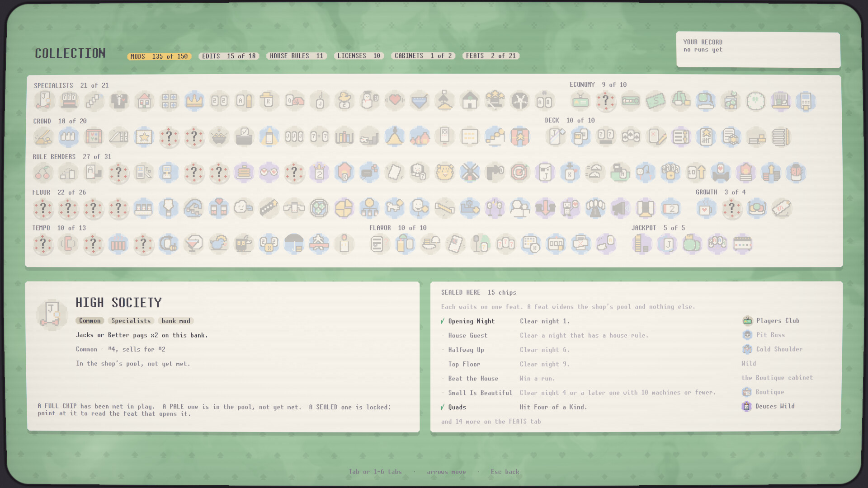This screenshot has height=488, width=868.
Task: Open the HOUSE RULES tab
Action: point(297,56)
